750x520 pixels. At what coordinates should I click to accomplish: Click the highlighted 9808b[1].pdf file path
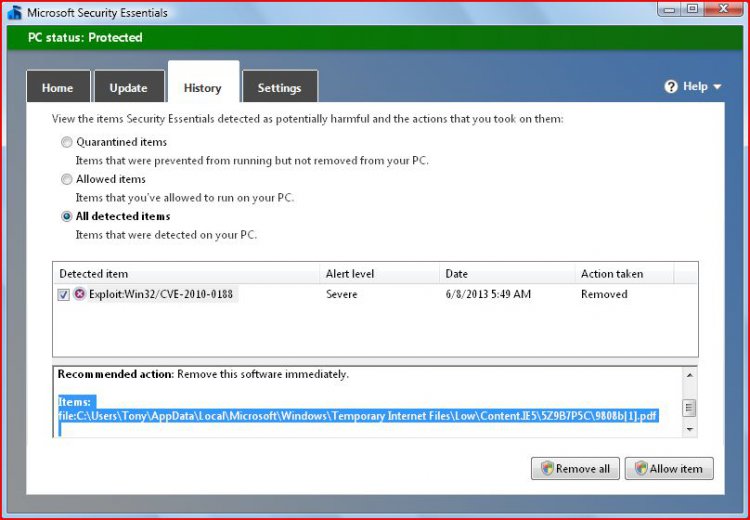(x=357, y=416)
